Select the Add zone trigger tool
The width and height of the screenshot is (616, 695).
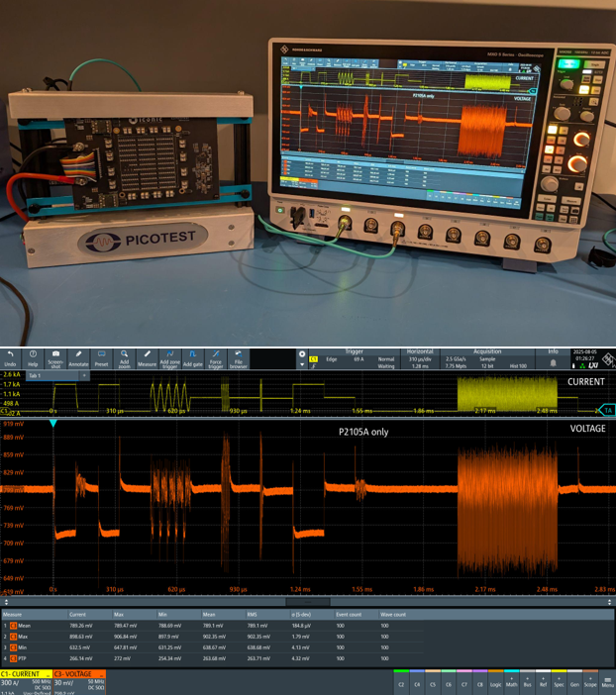(169, 358)
